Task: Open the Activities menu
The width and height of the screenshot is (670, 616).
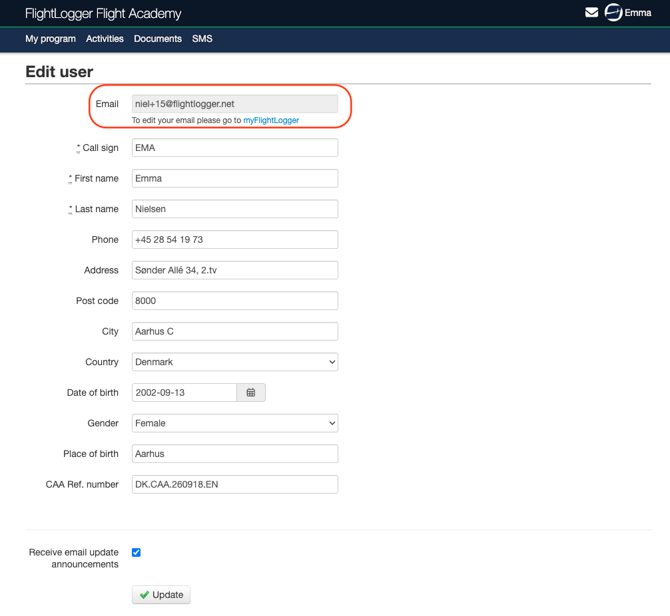Action: coord(105,39)
